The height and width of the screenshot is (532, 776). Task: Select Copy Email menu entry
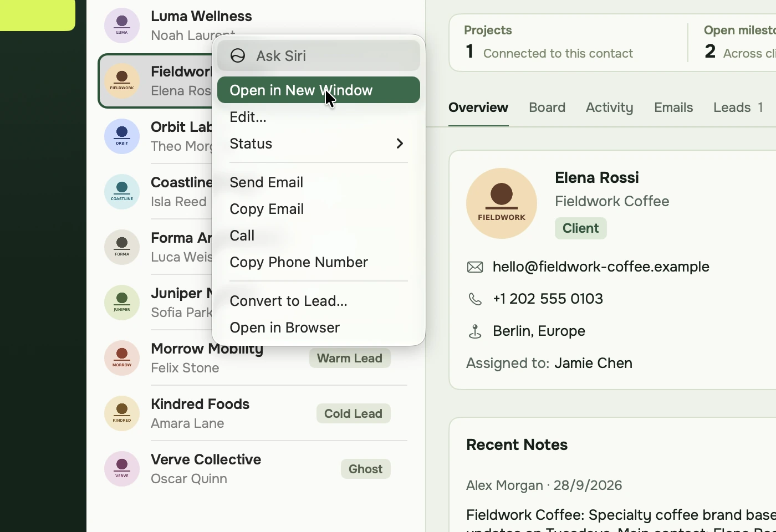point(319,209)
